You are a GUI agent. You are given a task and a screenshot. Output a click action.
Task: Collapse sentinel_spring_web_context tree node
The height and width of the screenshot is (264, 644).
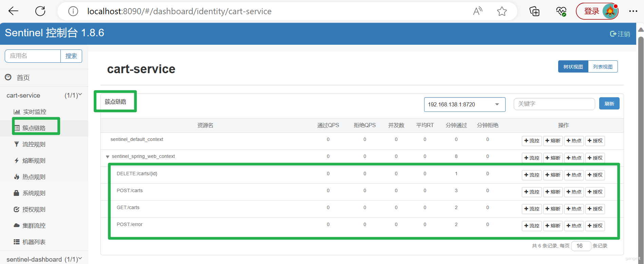tap(108, 157)
